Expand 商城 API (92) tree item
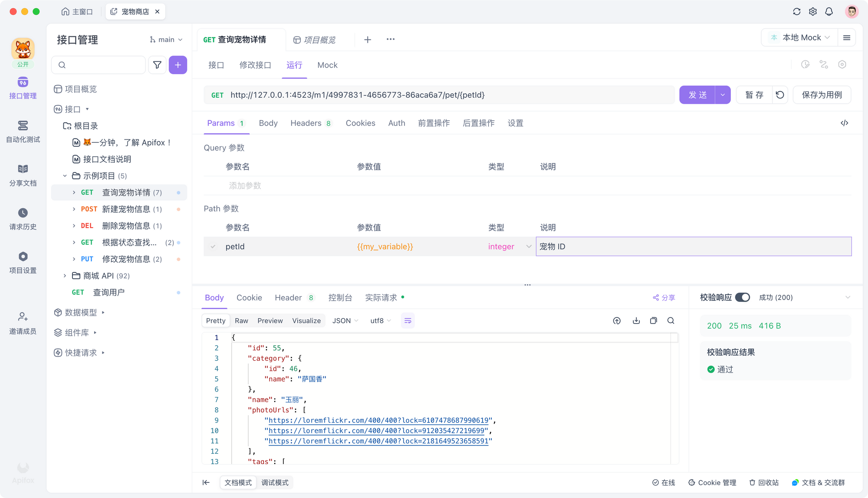Screen dimensions: 868x498 pos(64,276)
